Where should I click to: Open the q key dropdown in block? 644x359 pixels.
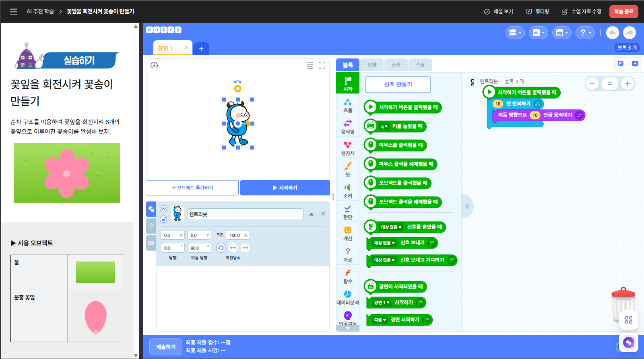pyautogui.click(x=384, y=127)
